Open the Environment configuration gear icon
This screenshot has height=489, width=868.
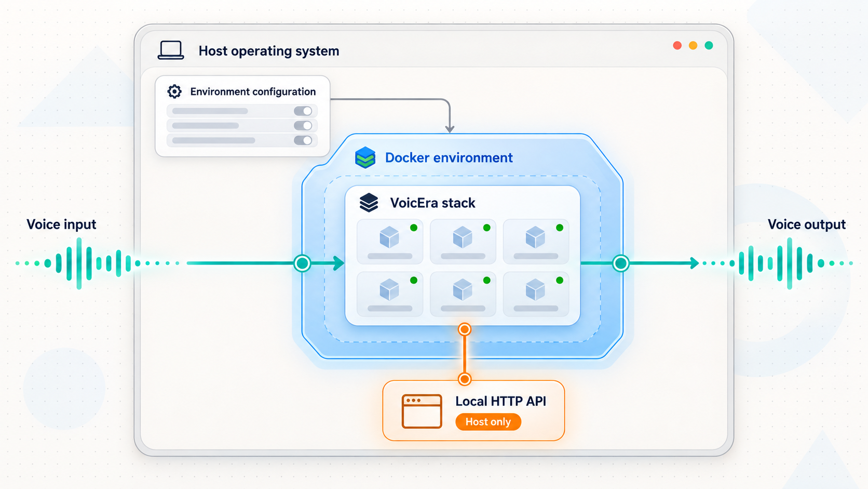(174, 91)
